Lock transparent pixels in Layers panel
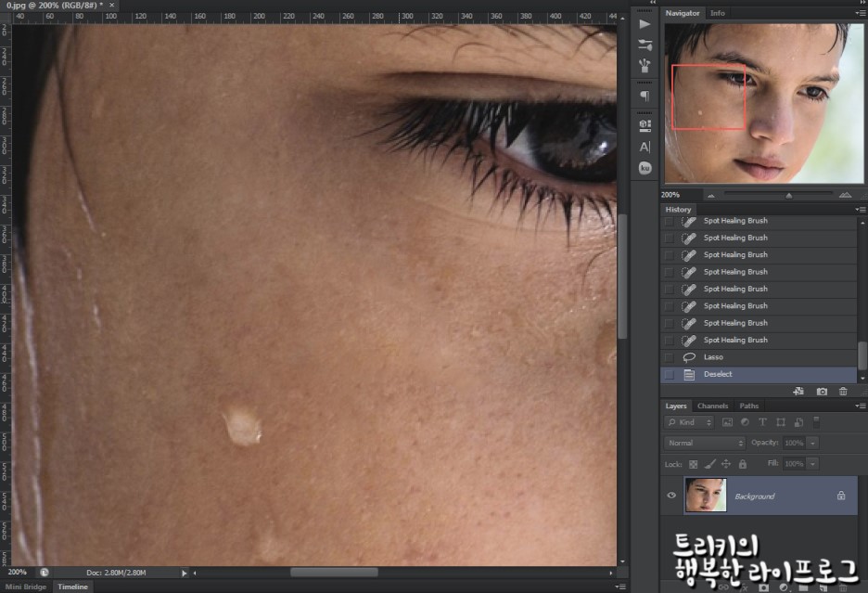This screenshot has height=593, width=868. (x=693, y=463)
